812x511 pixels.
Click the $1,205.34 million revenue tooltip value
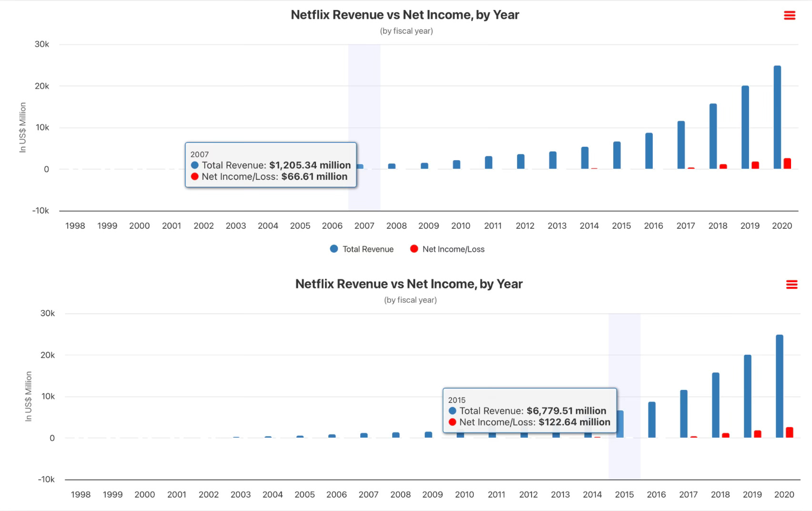pos(310,165)
